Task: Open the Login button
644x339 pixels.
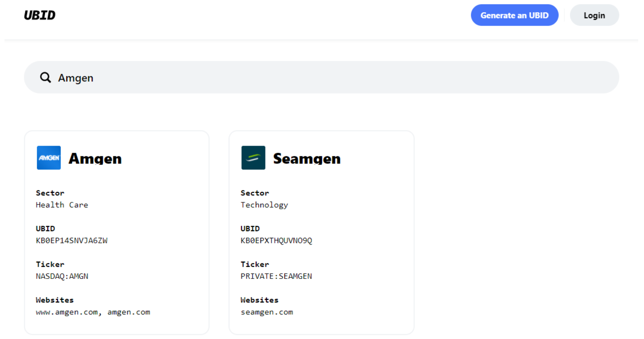Action: pos(594,15)
